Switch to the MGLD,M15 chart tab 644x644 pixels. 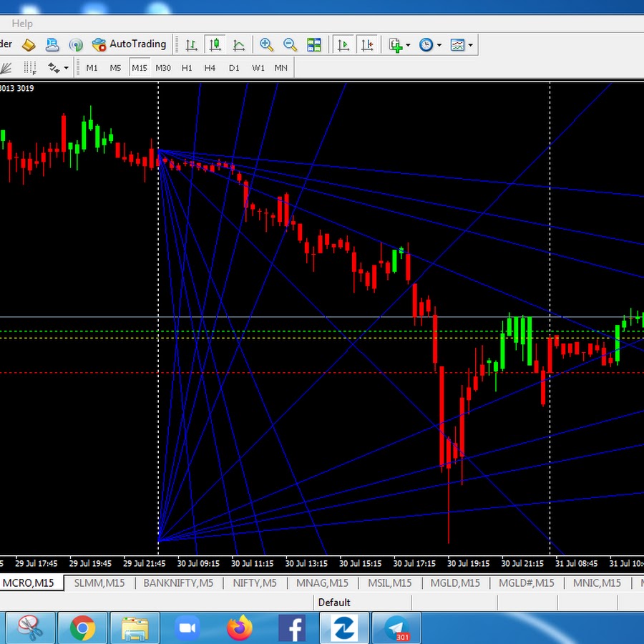(455, 582)
